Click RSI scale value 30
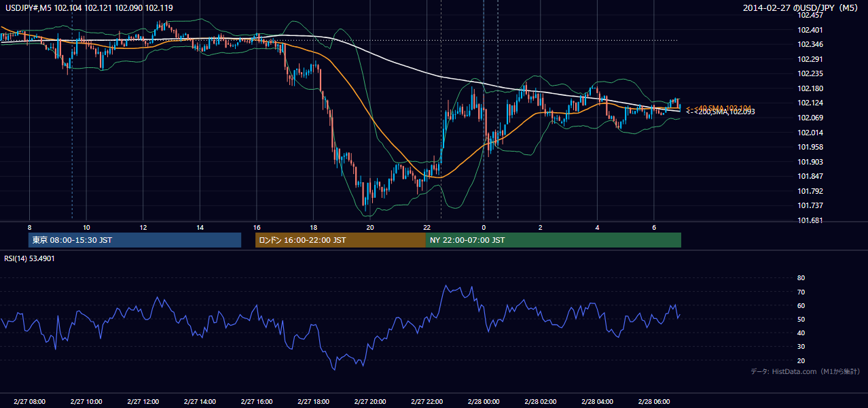The width and height of the screenshot is (868, 408). [x=801, y=347]
